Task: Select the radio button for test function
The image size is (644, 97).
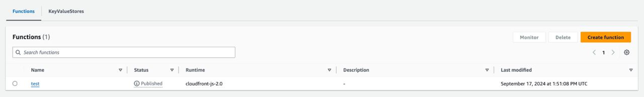Action: pos(15,83)
